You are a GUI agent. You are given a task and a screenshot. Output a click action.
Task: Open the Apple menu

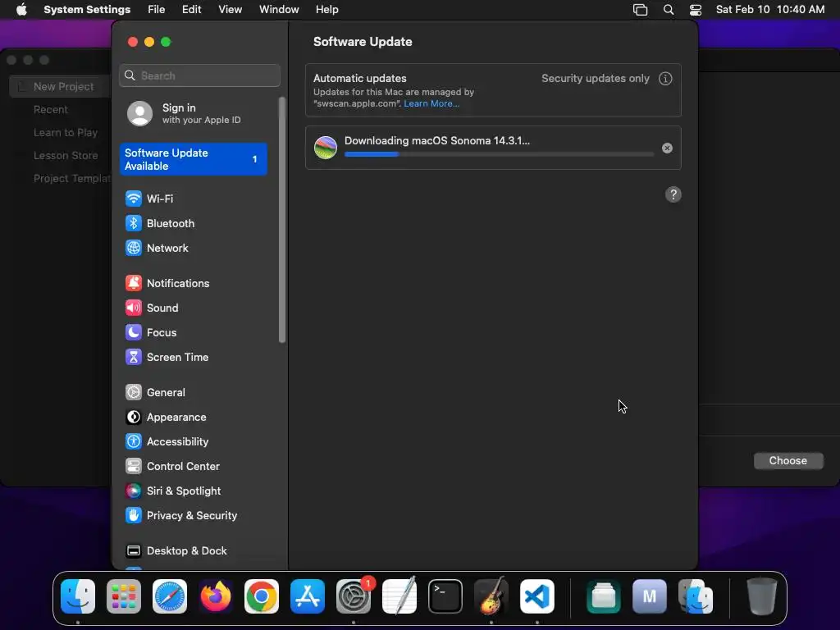21,10
